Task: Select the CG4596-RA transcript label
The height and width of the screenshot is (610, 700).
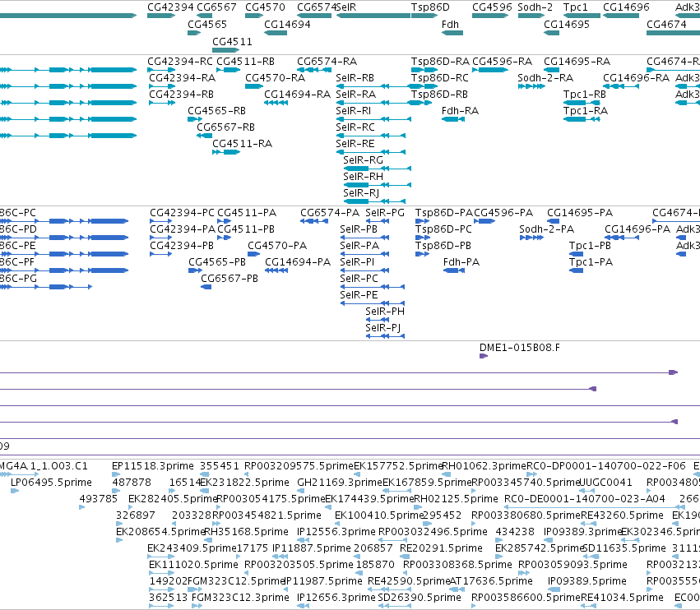Action: [502, 61]
